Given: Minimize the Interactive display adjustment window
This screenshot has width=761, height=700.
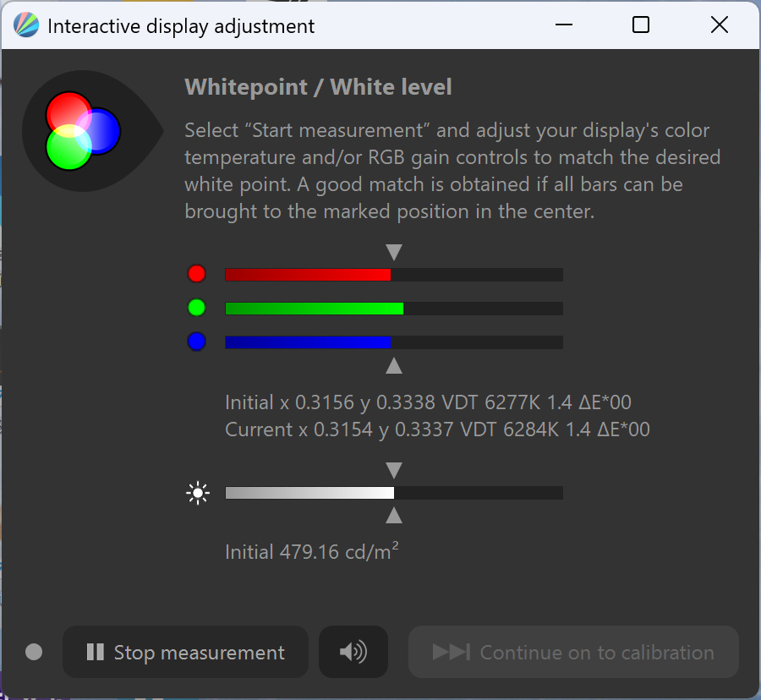Looking at the screenshot, I should pyautogui.click(x=564, y=25).
